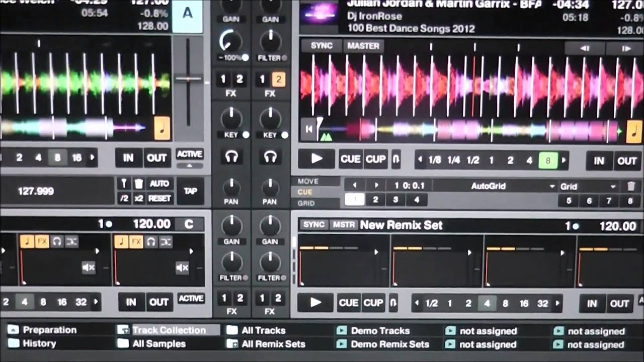Click the RESET beatgrid button on deck A
Viewport: 644px width, 362px height.
click(159, 198)
